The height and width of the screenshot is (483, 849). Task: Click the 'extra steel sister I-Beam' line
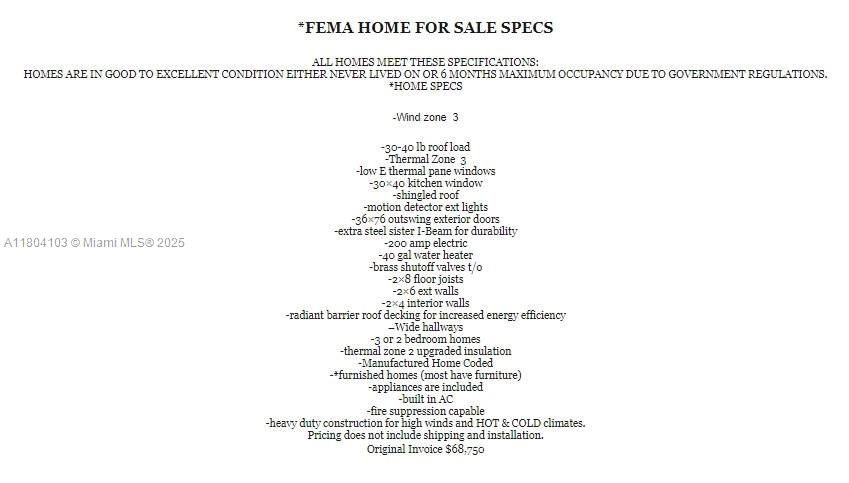point(425,231)
